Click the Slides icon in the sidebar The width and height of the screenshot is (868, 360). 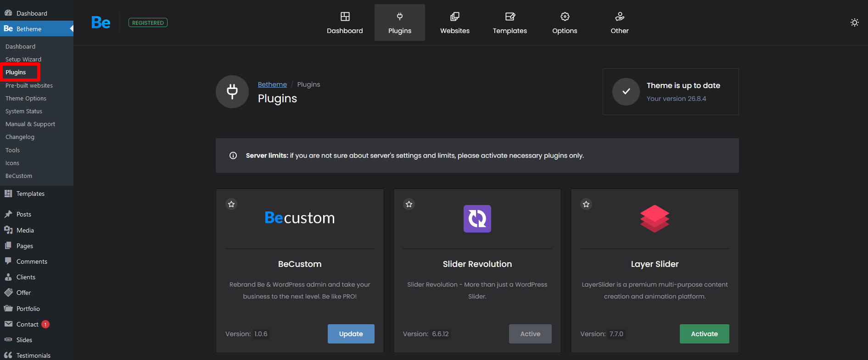pos(8,339)
